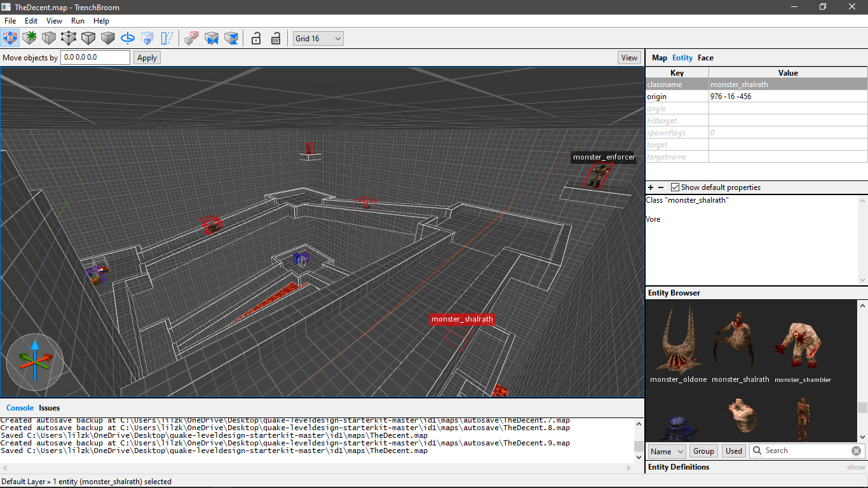Select the origin key cell
The height and width of the screenshot is (488, 868).
point(677,97)
